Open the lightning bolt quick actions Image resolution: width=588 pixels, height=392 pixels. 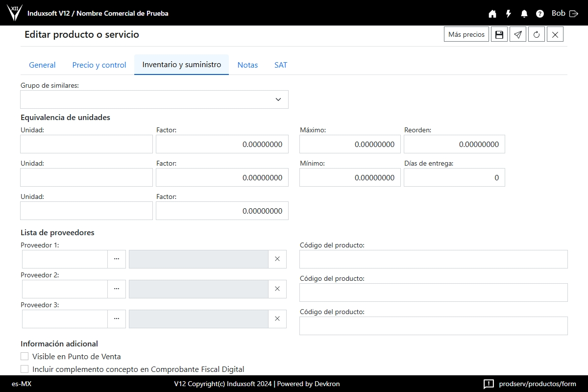click(509, 14)
